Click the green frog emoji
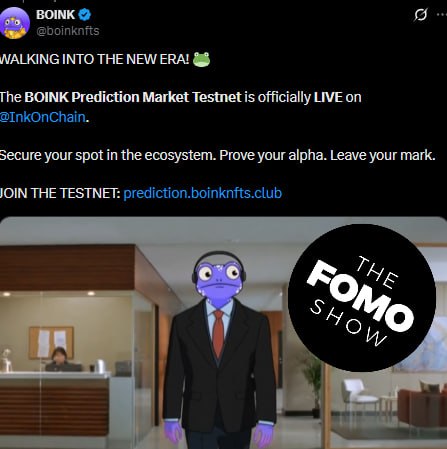The height and width of the screenshot is (449, 447). point(202,59)
